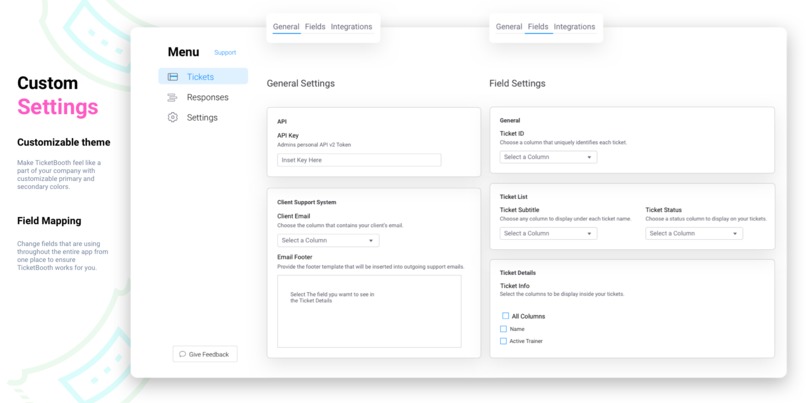Open the Tickets menu item
Viewport: 806px width, 403px height.
click(203, 77)
